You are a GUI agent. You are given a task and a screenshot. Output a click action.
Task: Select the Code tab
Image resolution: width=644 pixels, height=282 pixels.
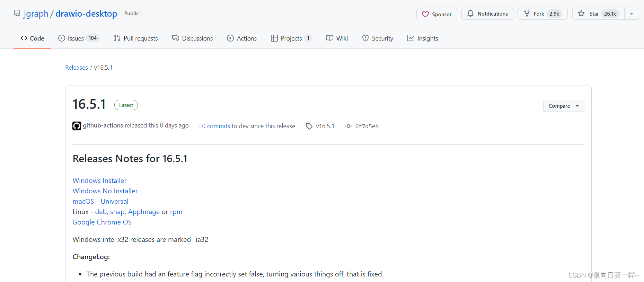point(32,38)
